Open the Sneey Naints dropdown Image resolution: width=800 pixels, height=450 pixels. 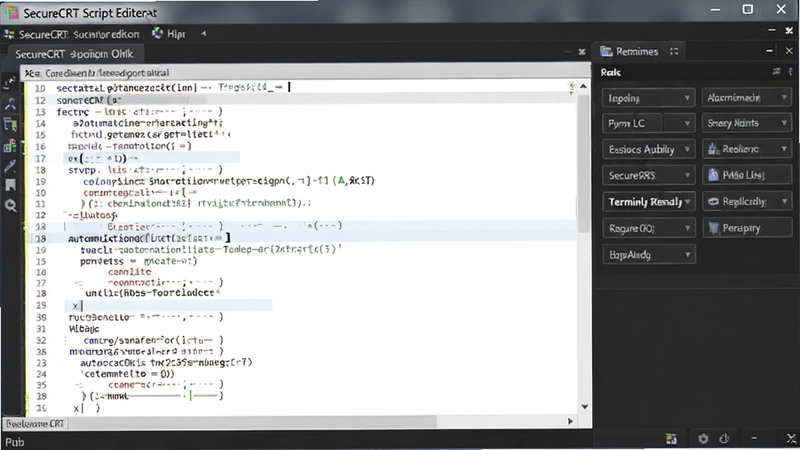pos(746,123)
